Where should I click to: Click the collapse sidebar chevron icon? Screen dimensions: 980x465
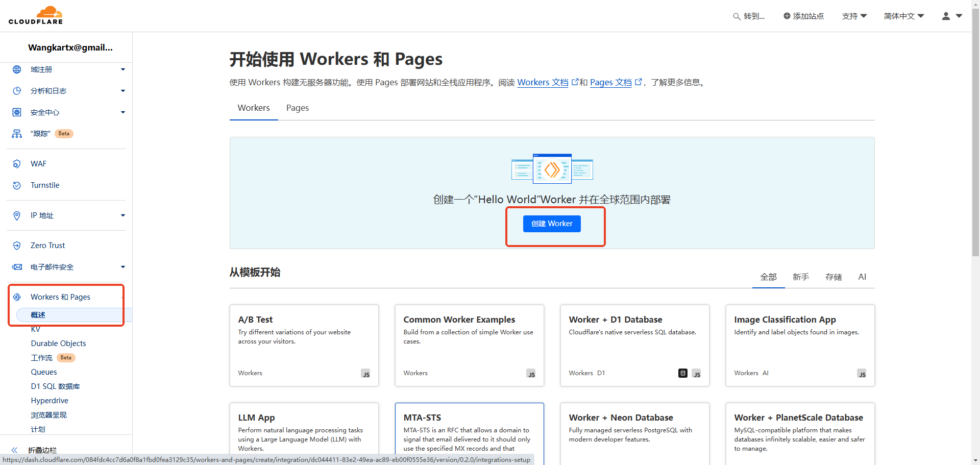click(x=14, y=450)
